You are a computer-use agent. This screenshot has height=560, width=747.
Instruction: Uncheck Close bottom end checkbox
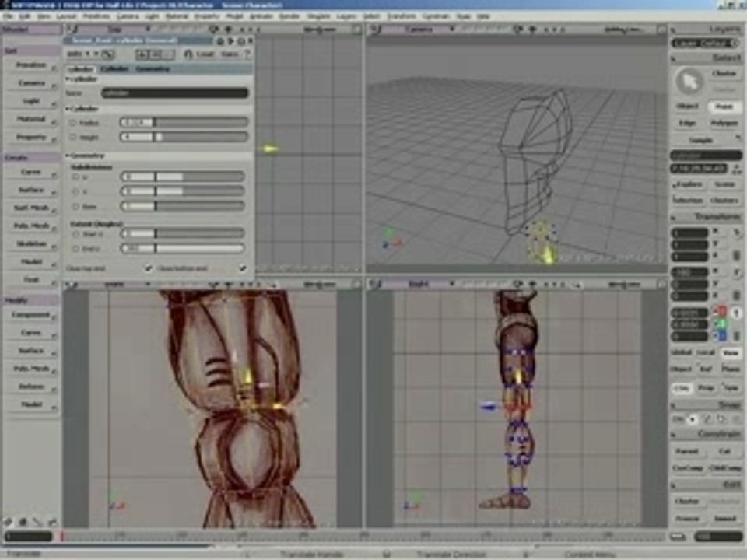[243, 268]
